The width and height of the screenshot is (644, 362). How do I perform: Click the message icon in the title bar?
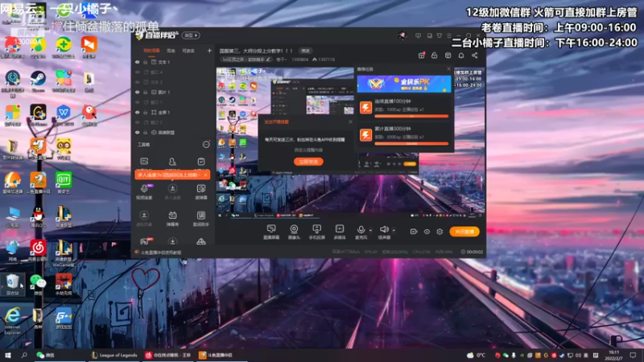click(x=418, y=35)
